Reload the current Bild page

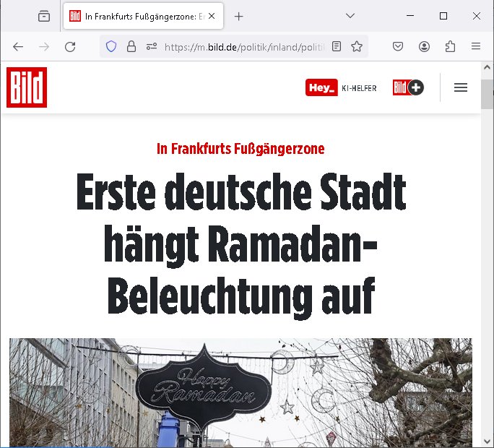click(70, 47)
